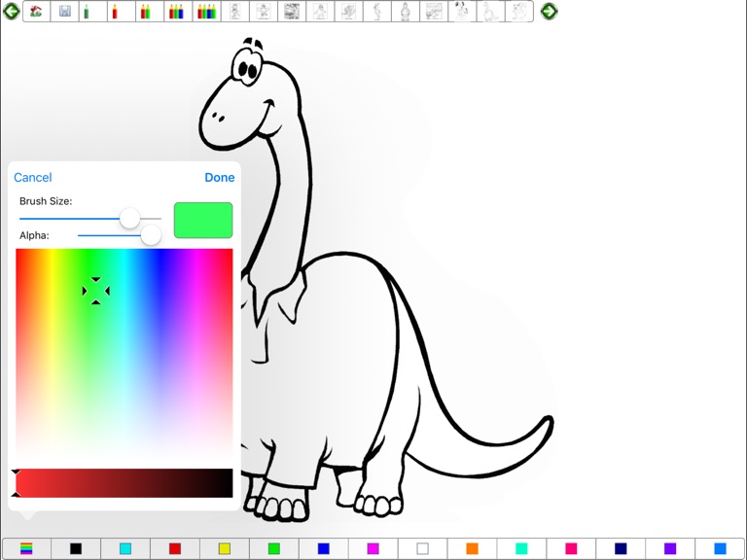Confirm color selection with Done

pos(220,177)
